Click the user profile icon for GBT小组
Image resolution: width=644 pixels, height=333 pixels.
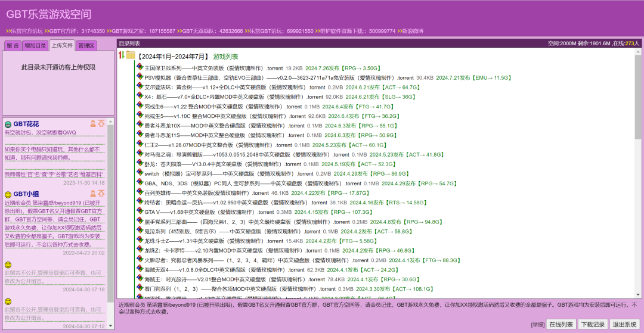click(x=93, y=193)
